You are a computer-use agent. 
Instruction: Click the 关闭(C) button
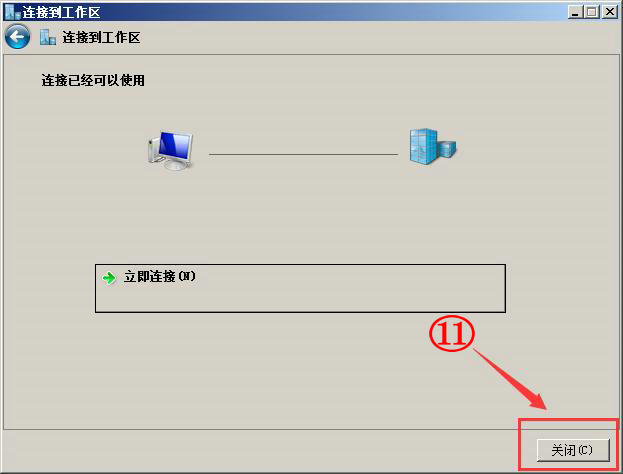tap(573, 450)
